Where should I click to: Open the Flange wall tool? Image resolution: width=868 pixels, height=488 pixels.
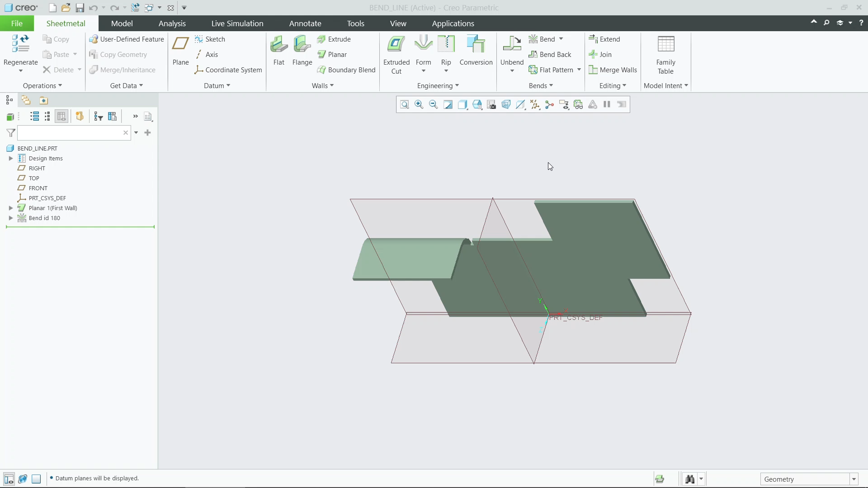[302, 50]
